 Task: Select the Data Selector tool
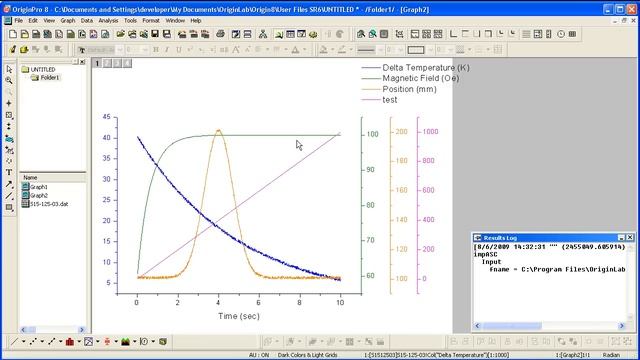tap(9, 127)
